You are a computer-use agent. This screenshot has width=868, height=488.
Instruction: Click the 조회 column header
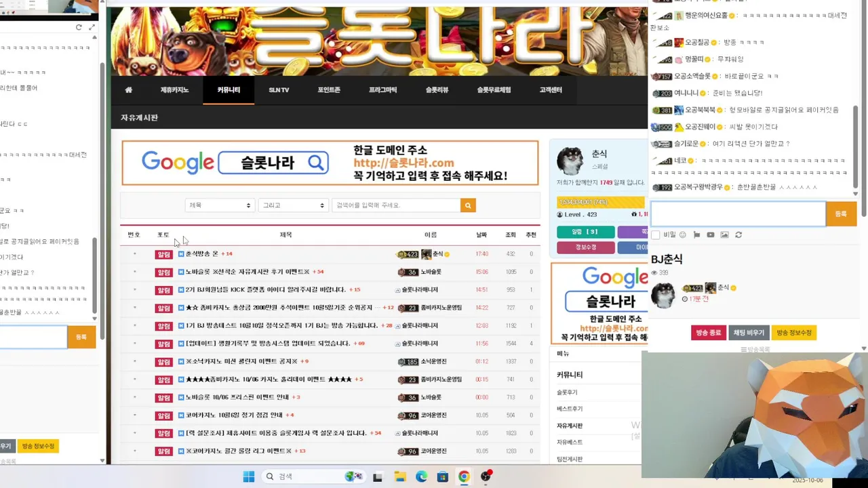511,235
